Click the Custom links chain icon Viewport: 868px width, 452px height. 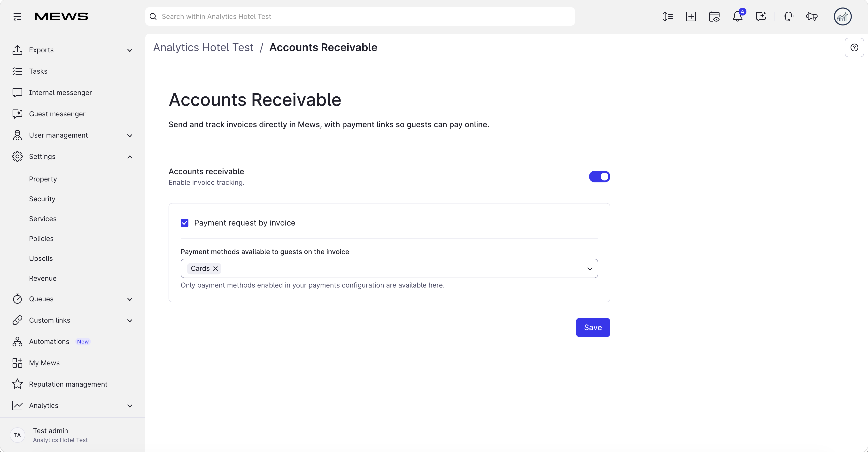[x=17, y=320]
